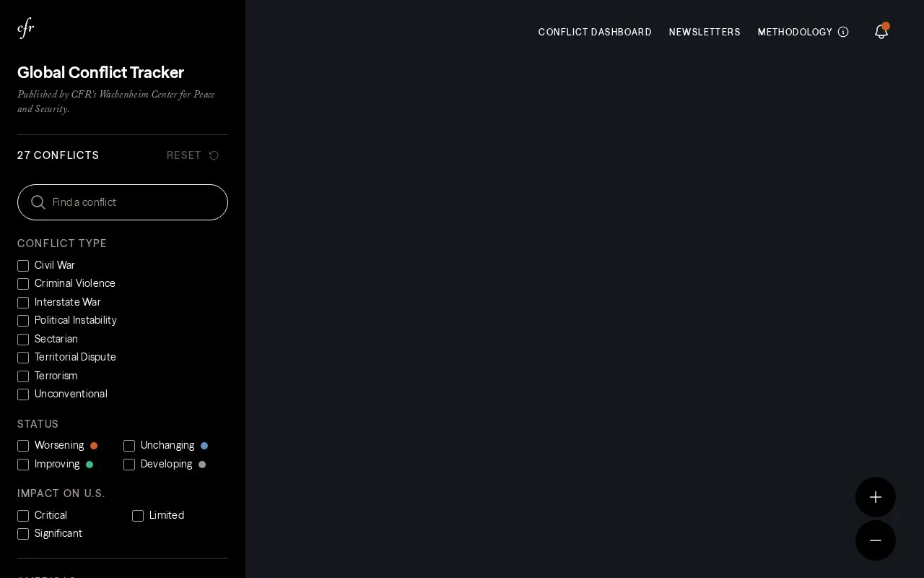Check the Civil War checkbox

23,266
